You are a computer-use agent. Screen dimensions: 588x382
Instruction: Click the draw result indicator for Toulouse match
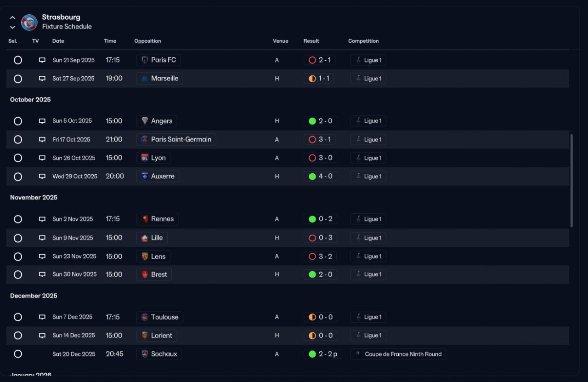click(x=312, y=317)
